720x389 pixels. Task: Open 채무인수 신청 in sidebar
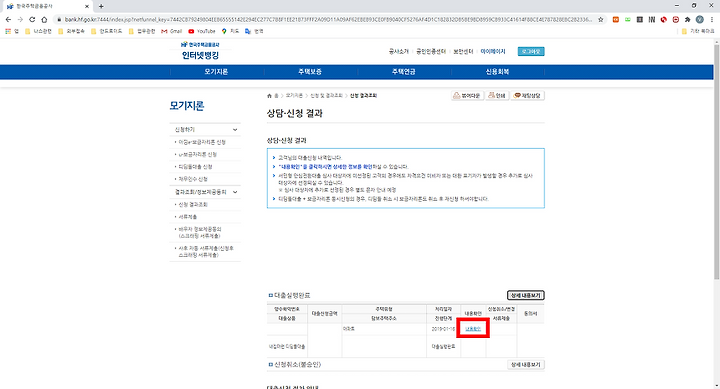pyautogui.click(x=193, y=179)
